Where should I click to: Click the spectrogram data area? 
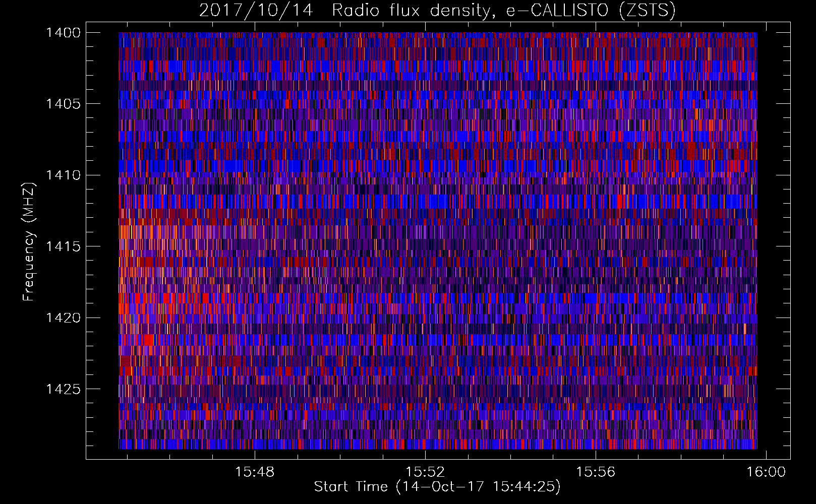[438, 240]
